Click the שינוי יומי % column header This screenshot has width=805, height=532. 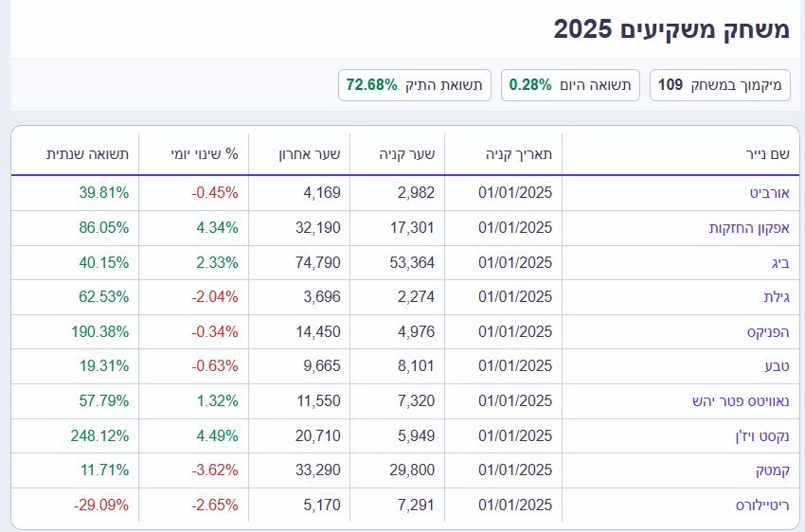(x=205, y=154)
